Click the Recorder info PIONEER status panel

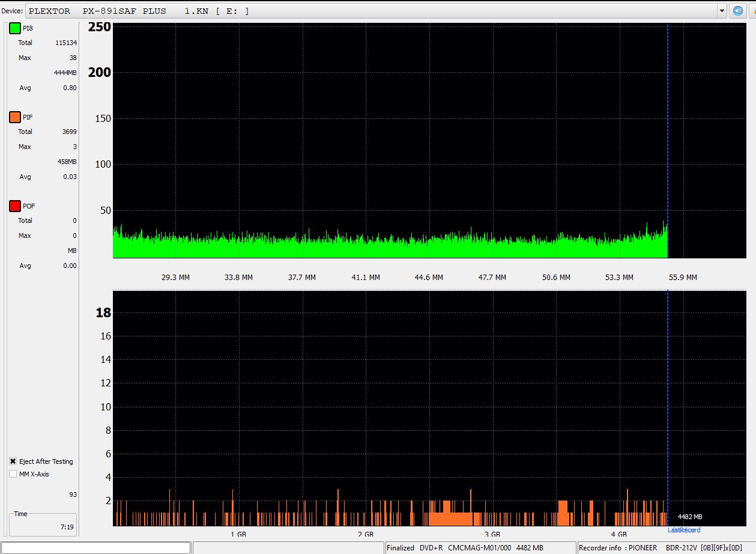(665, 547)
